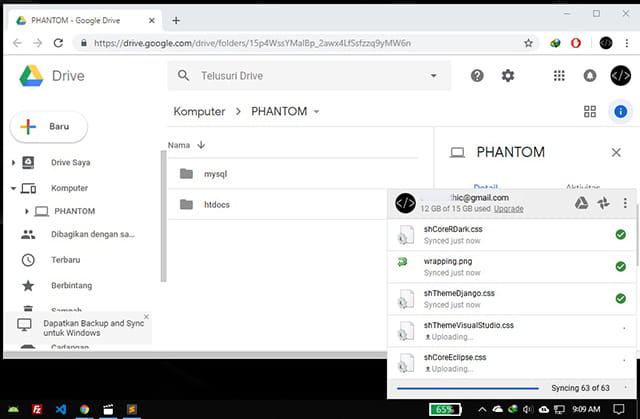Open Chrome's three-dot menu
This screenshot has width=640, height=419.
tap(627, 43)
